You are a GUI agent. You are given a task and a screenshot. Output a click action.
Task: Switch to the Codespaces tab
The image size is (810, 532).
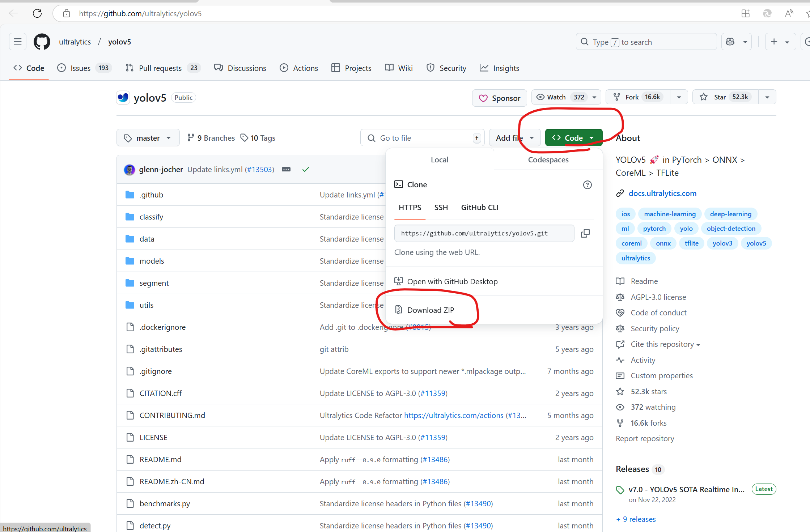click(548, 160)
